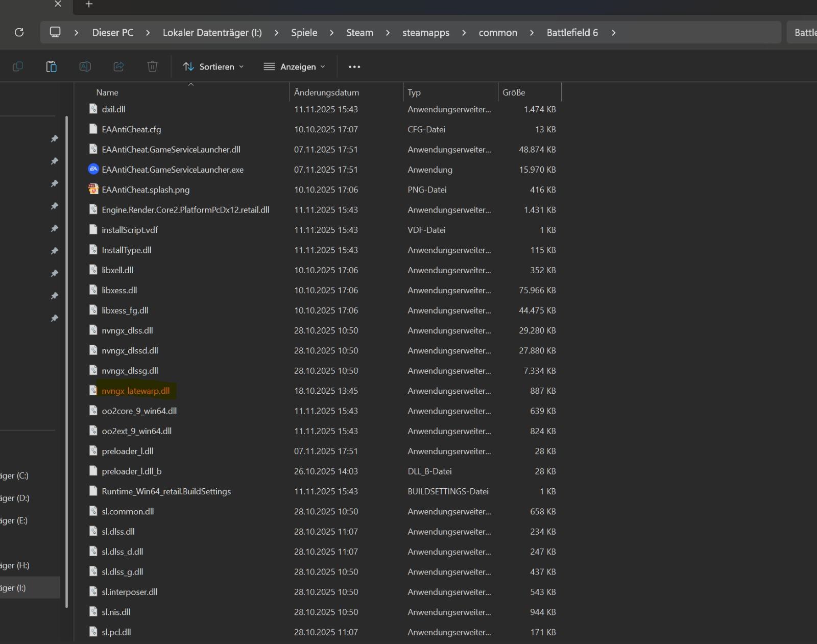Go to Steam folder in breadcrumb
Screen dimensions: 817x644
pyautogui.click(x=359, y=33)
